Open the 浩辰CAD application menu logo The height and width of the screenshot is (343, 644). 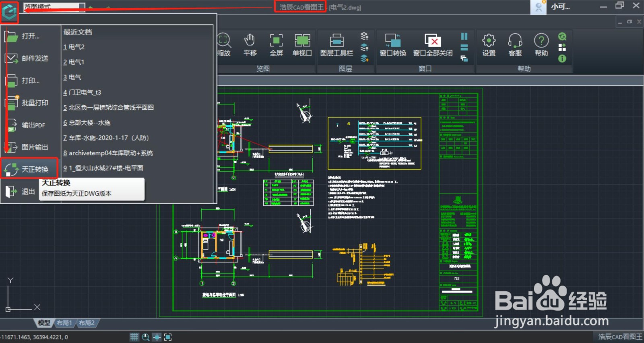tap(9, 12)
